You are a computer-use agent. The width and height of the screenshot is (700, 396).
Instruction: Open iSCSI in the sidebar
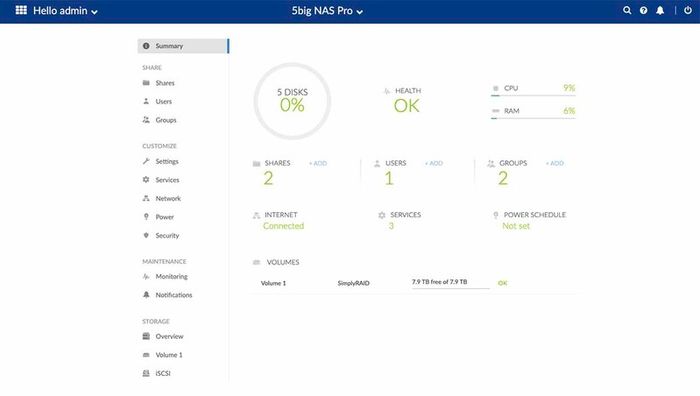tap(162, 374)
